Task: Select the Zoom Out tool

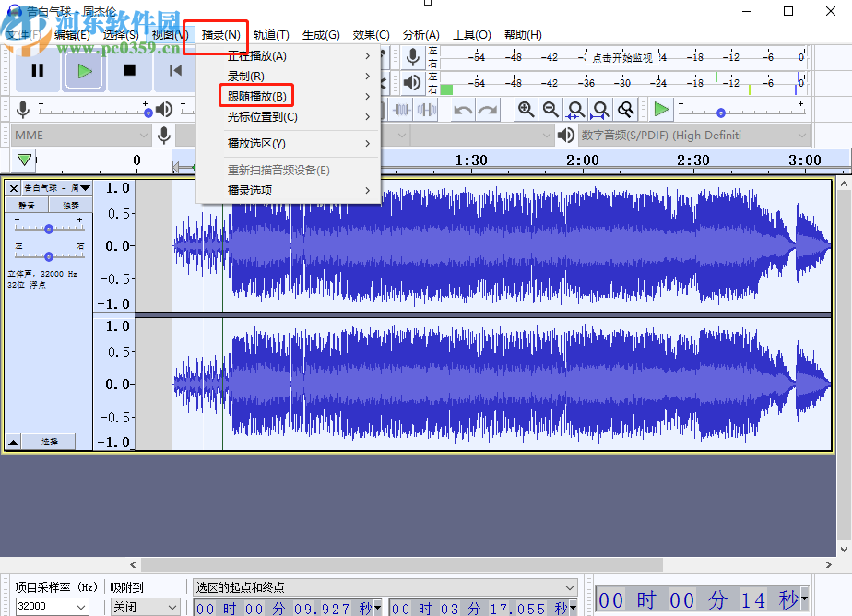Action: tap(550, 110)
